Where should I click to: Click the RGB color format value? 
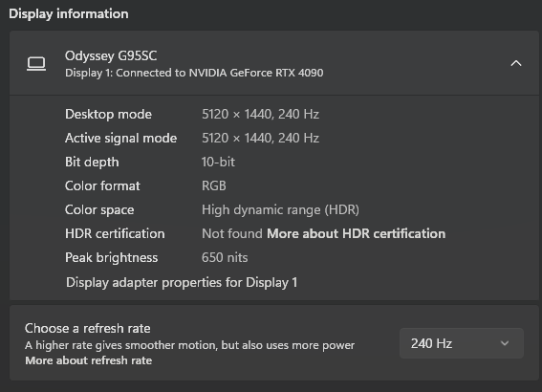click(x=213, y=186)
